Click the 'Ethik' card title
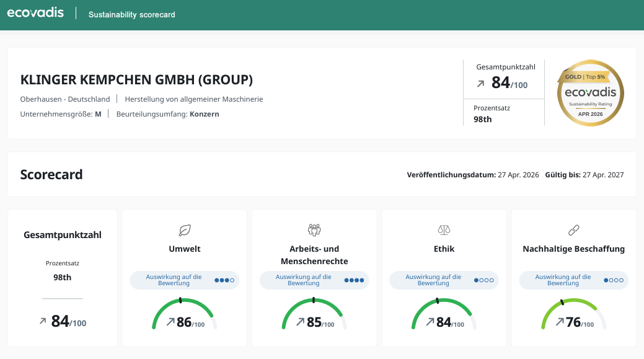 [444, 249]
